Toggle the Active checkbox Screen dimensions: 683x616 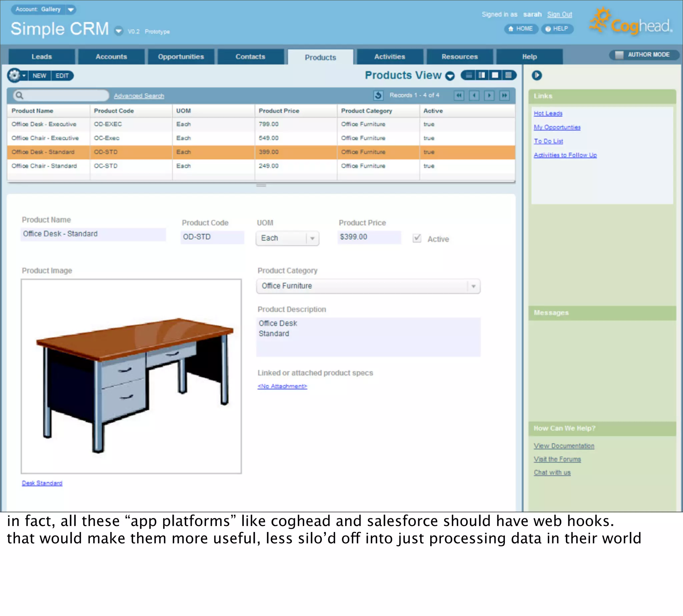[417, 238]
